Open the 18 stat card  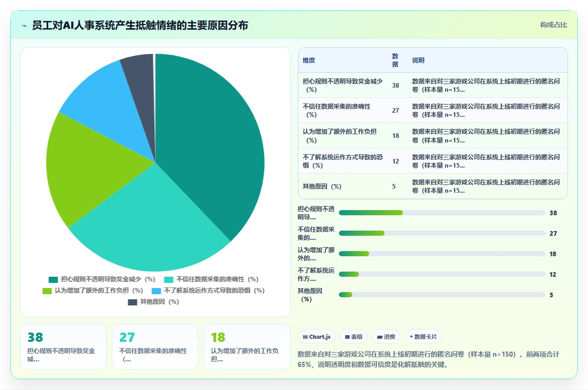247,346
